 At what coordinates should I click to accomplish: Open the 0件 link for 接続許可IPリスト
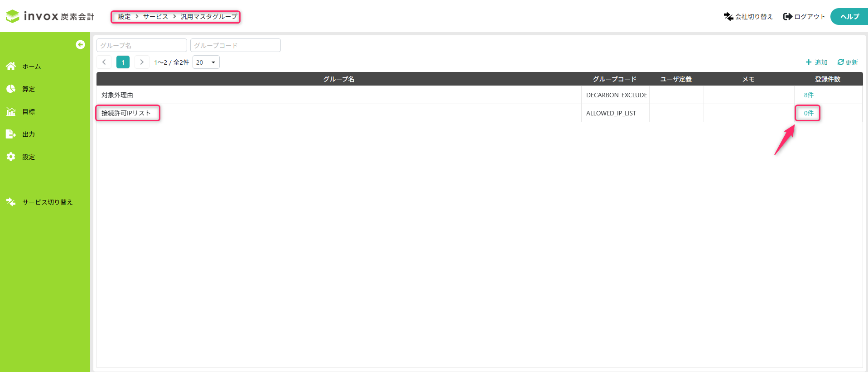point(808,113)
